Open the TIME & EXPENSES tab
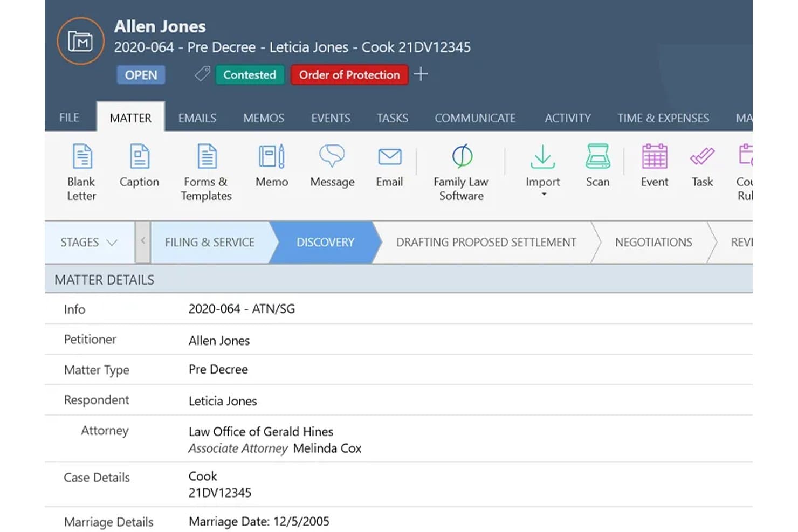The height and width of the screenshot is (532, 798). (663, 118)
